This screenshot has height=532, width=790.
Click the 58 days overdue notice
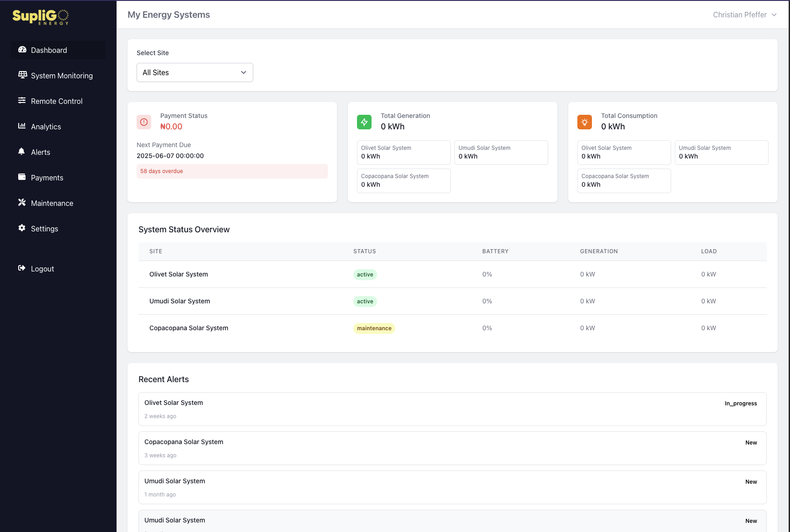pos(232,171)
